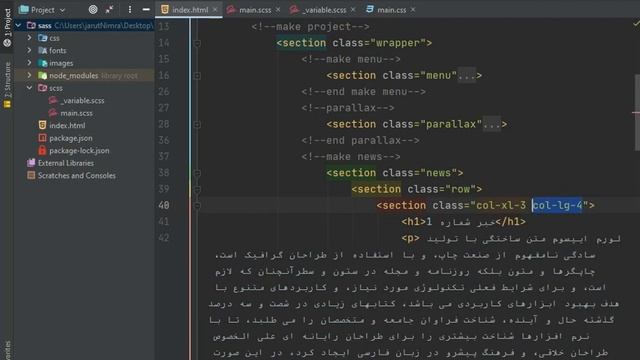
Task: Close the main.scss tab
Action: coord(278,9)
